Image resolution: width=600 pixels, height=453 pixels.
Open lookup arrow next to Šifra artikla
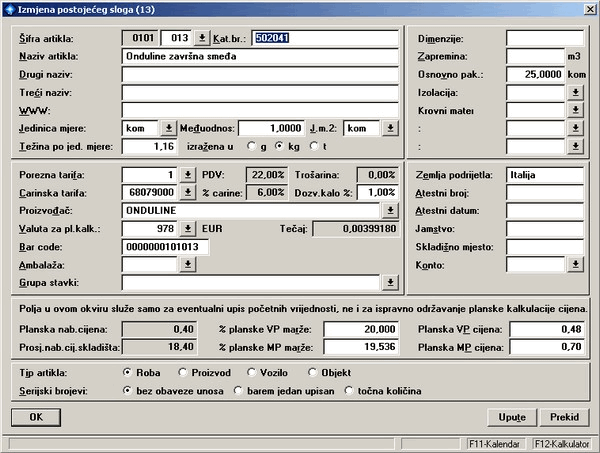coord(202,38)
